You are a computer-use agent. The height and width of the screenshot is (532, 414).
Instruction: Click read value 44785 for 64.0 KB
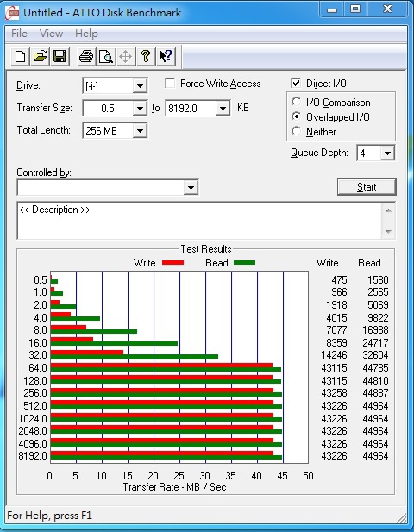(375, 368)
